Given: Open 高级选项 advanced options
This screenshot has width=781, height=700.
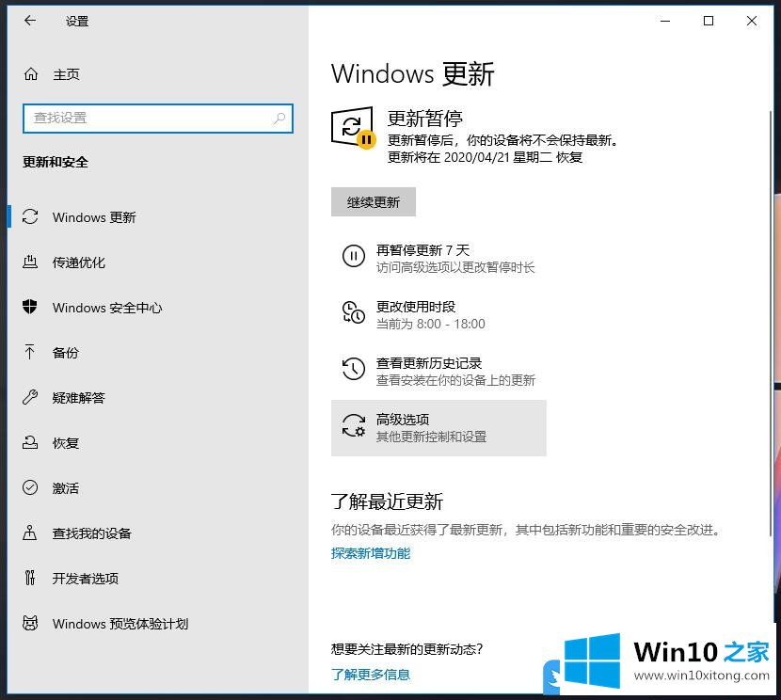Looking at the screenshot, I should point(438,428).
